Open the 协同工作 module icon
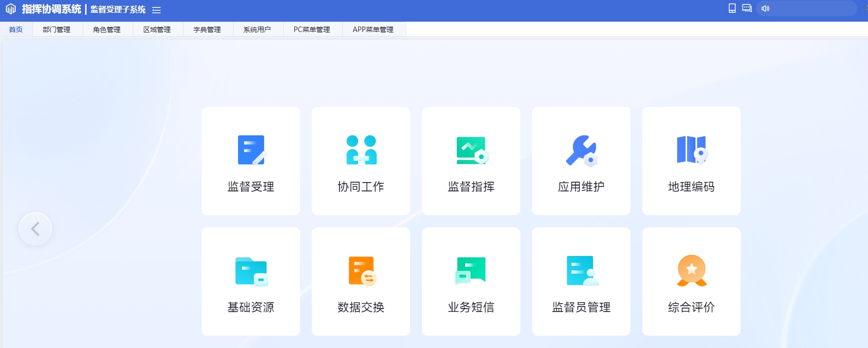This screenshot has height=348, width=868. click(361, 150)
